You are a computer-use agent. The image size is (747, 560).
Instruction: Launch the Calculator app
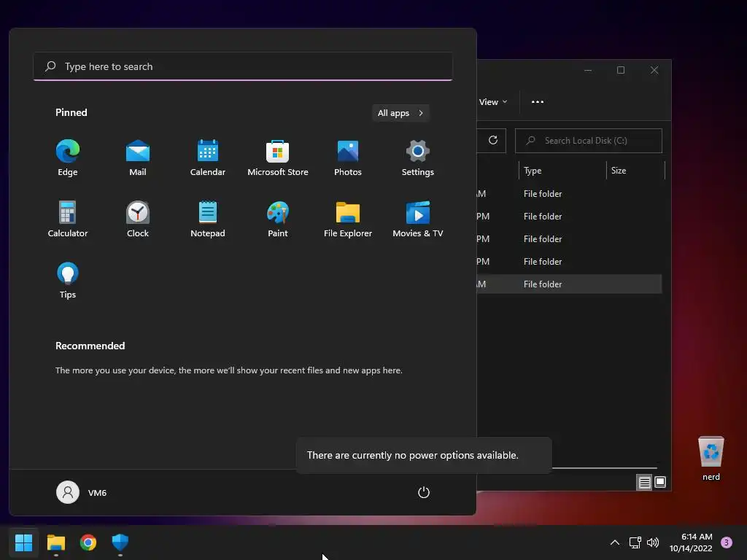click(68, 219)
